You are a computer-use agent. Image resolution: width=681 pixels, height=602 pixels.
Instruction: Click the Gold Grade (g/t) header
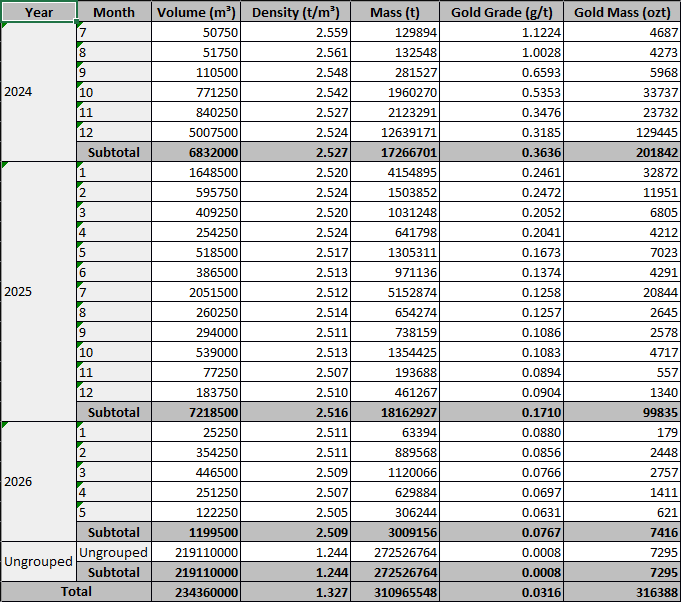(x=502, y=12)
